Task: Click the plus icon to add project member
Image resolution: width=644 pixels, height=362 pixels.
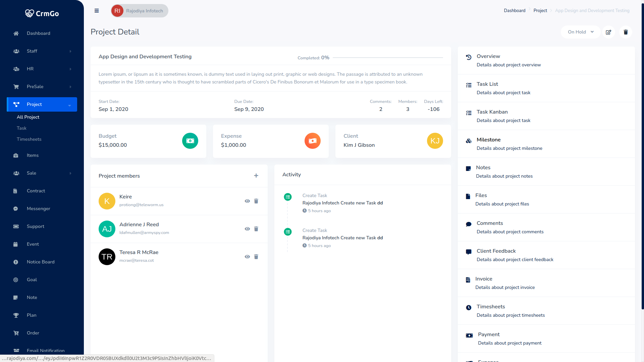Action: coord(256,176)
